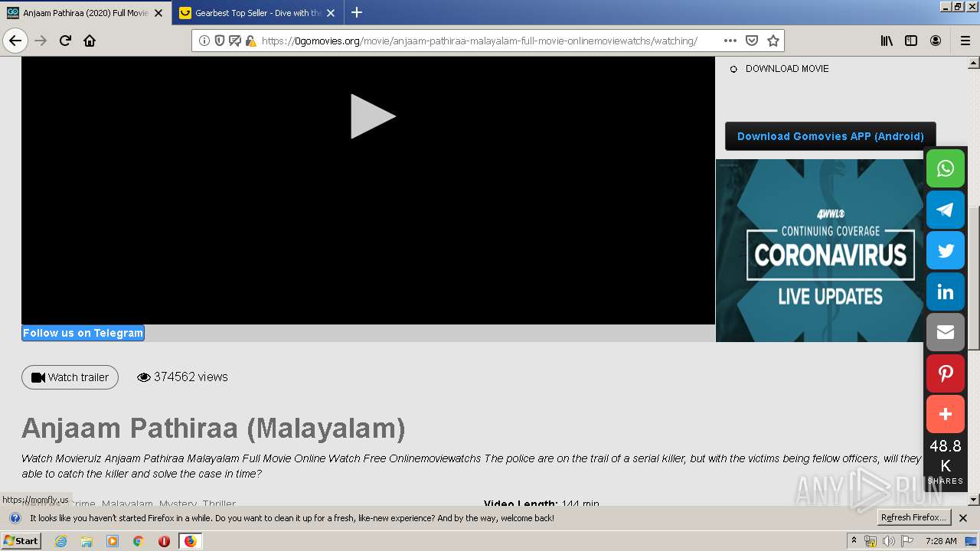980x551 pixels.
Task: Show hidden tray icons arrow
Action: coord(854,541)
